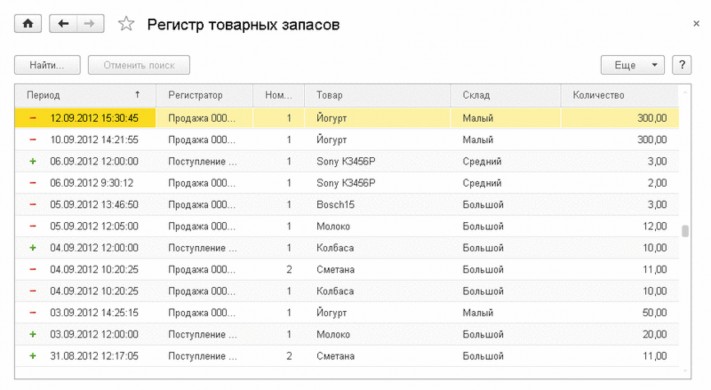Close the Регистр товарных запасов form
711x390 pixels.
tap(696, 24)
